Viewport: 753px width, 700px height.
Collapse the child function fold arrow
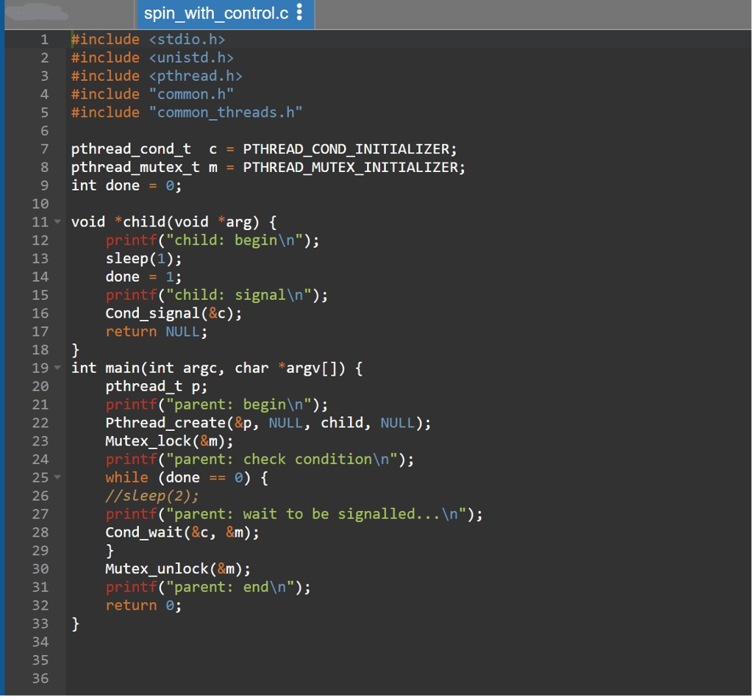coord(57,221)
